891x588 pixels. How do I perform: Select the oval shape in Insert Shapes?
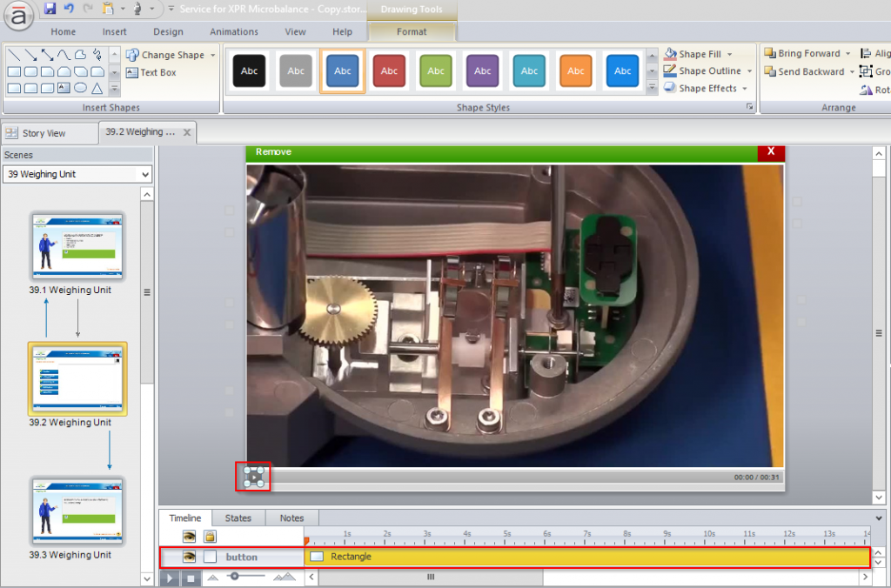pos(80,88)
